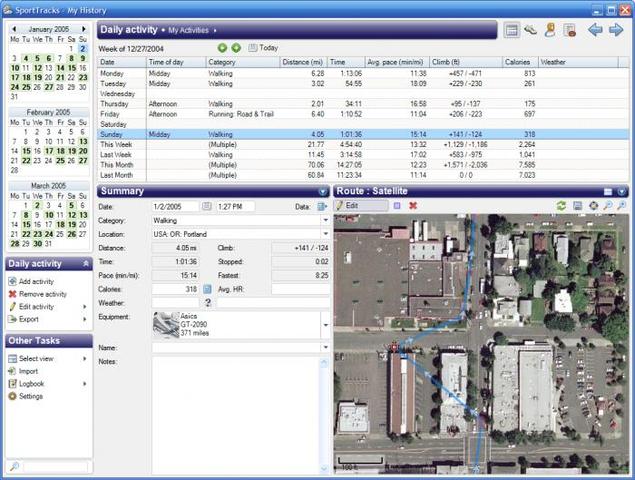The image size is (635, 480).
Task: Maximize the Route panel icon
Action: [x=608, y=192]
